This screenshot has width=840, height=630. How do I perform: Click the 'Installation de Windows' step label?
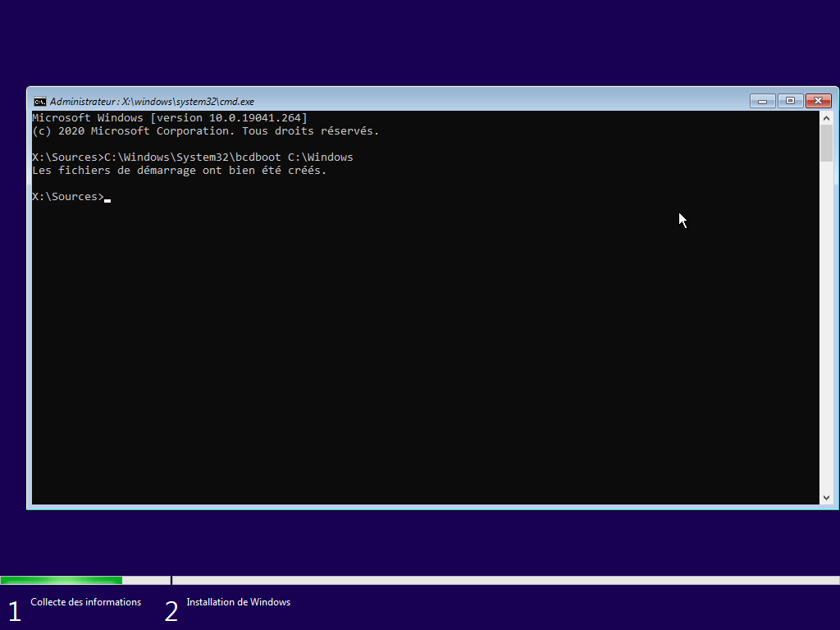point(239,602)
